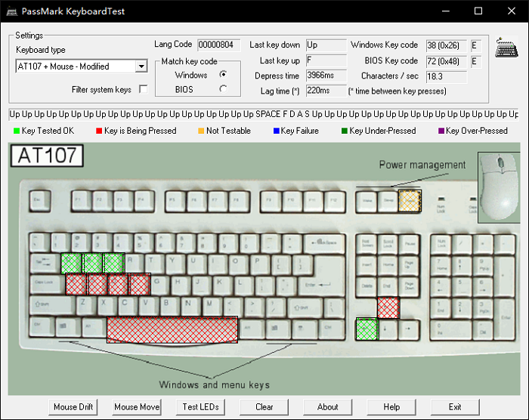
Task: Open Help
Action: point(391,407)
